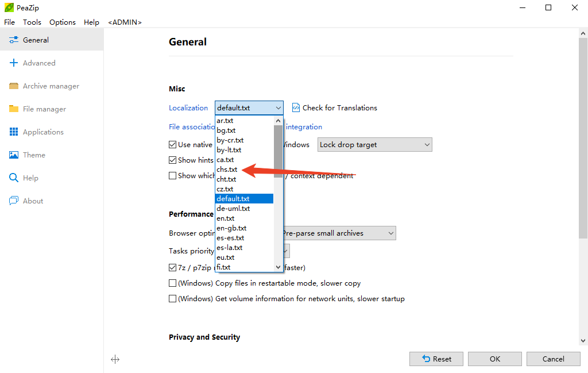Viewport: 588px width, 373px height.
Task: Open the Pre-parse small archives dropdown
Action: [x=339, y=233]
